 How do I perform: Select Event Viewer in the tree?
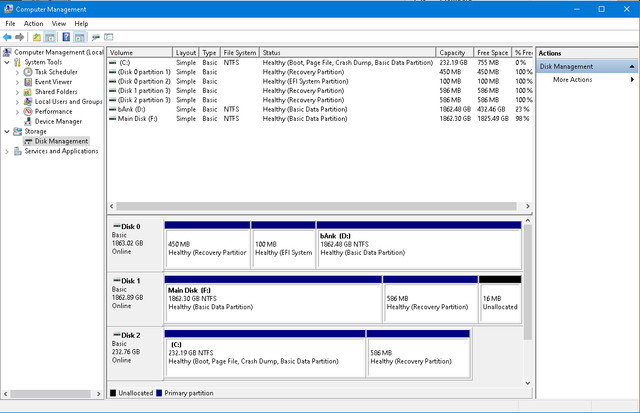click(x=53, y=82)
